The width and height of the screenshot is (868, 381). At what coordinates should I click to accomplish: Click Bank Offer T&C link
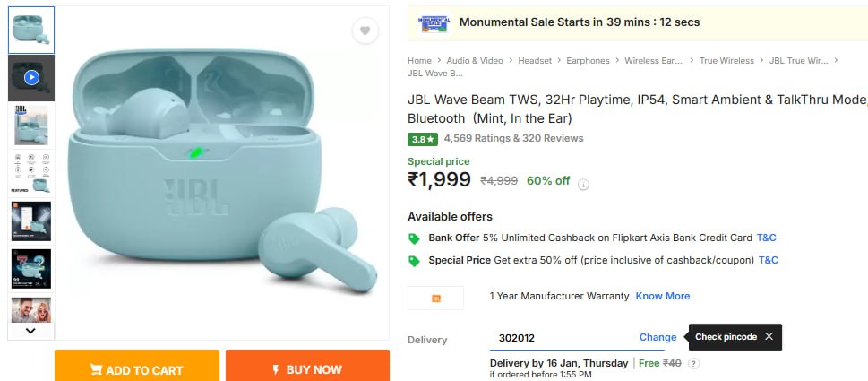click(x=766, y=238)
